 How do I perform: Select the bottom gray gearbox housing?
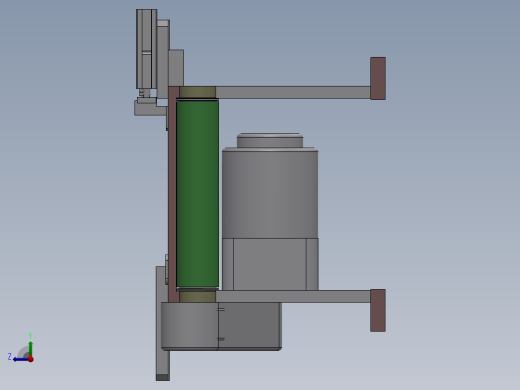click(x=221, y=326)
